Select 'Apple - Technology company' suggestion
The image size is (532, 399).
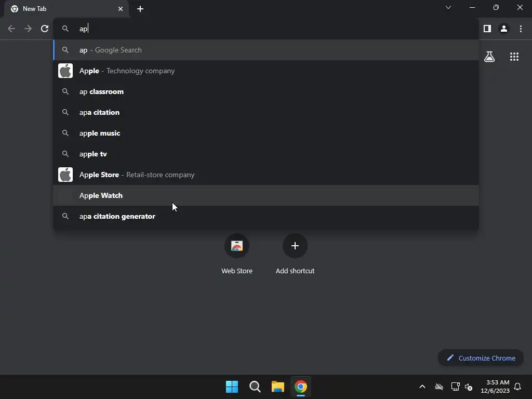[266, 71]
